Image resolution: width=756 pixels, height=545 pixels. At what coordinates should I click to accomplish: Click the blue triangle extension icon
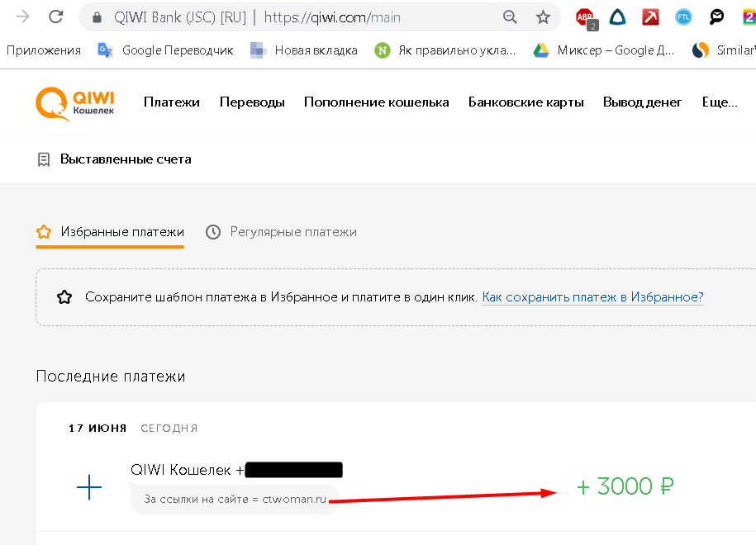pyautogui.click(x=618, y=17)
